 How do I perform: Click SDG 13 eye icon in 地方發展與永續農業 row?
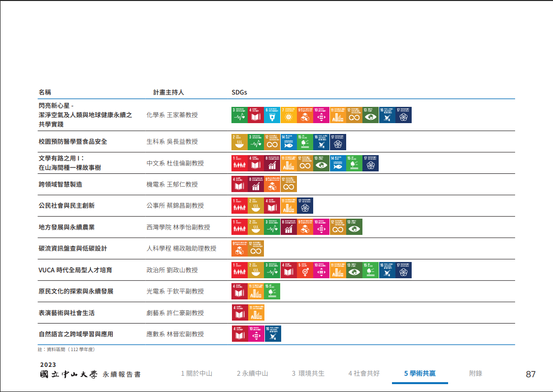point(354,227)
